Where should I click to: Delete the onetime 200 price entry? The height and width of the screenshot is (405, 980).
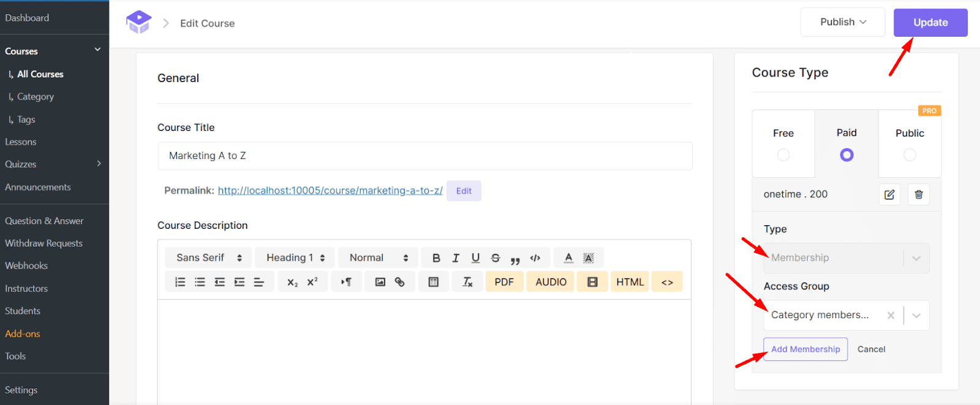tap(918, 195)
